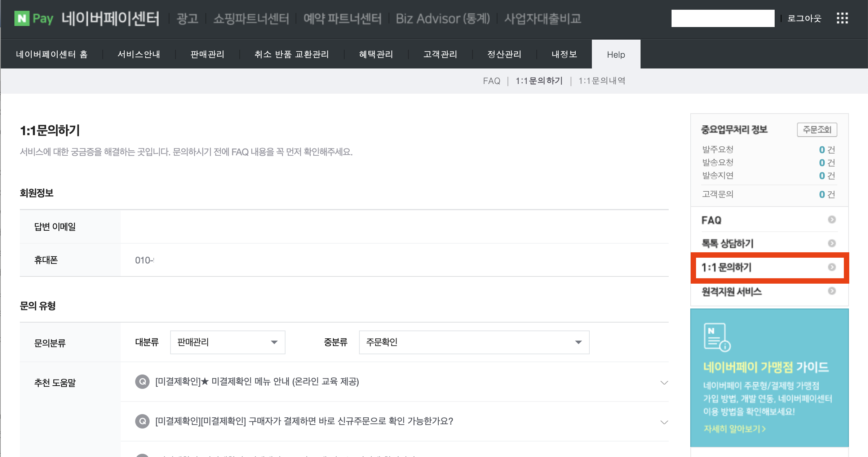Expand the 미결제확인 메뉴 안내 help item
The image size is (868, 457).
pos(664,382)
